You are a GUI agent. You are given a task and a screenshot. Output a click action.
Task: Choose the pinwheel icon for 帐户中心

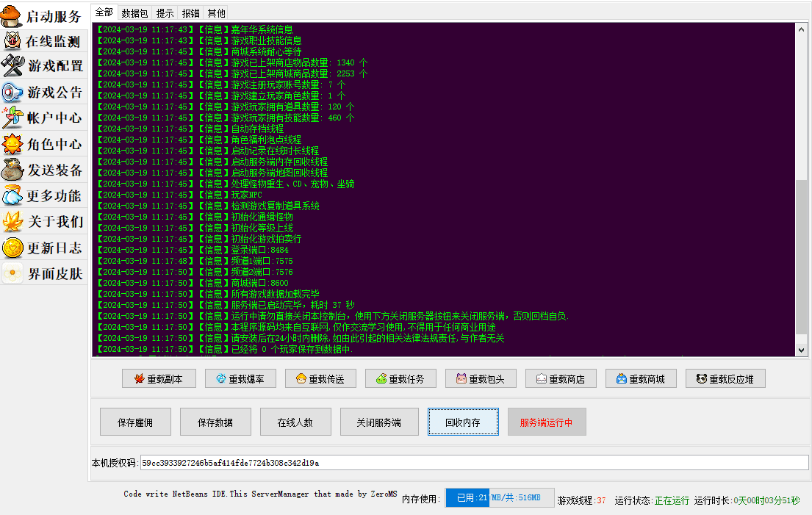coord(12,118)
